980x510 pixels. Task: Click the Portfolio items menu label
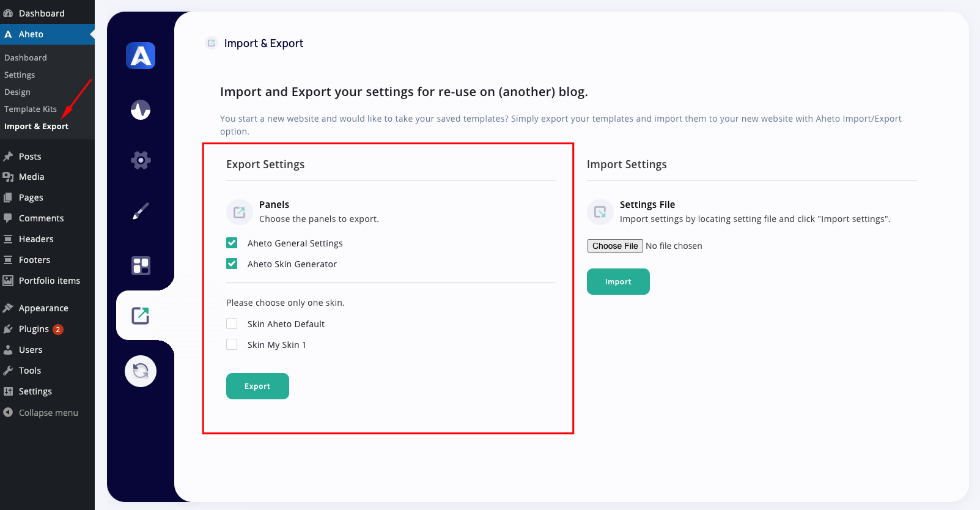pyautogui.click(x=50, y=281)
